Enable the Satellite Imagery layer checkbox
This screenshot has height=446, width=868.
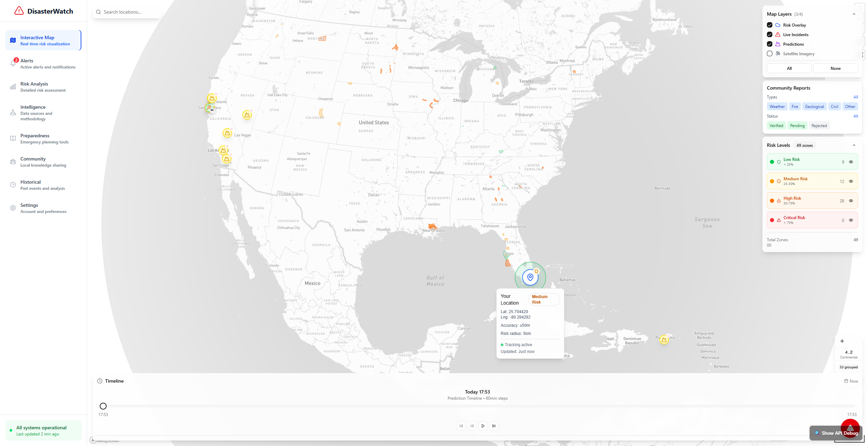tap(769, 53)
